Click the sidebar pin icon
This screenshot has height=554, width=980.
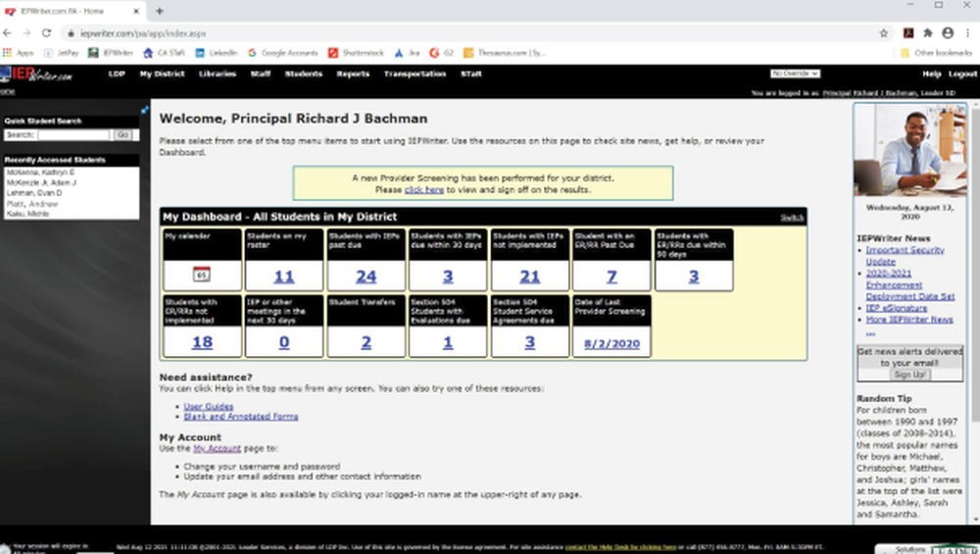145,110
